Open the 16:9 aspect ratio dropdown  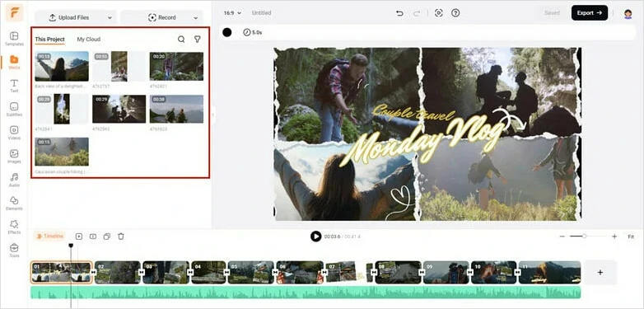point(232,13)
